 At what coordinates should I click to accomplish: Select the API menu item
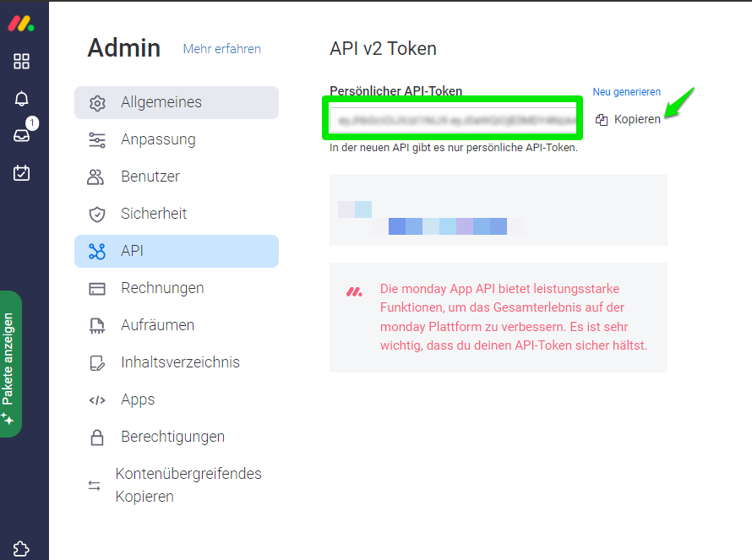click(177, 251)
